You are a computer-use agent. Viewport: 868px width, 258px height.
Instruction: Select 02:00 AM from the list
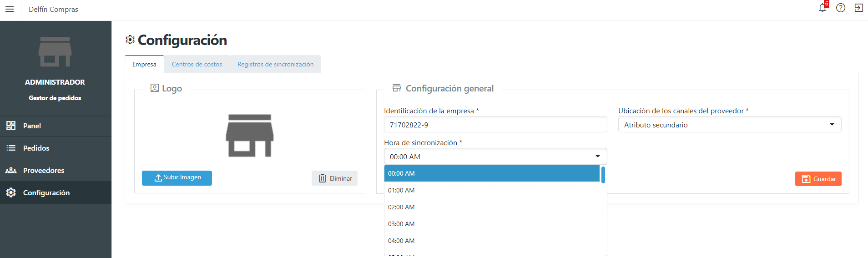point(401,207)
